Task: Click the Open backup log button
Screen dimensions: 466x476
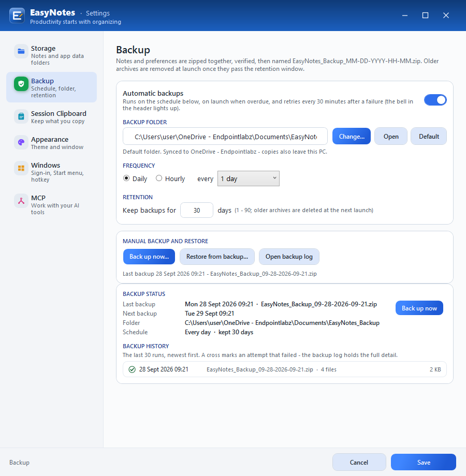Action: (289, 257)
